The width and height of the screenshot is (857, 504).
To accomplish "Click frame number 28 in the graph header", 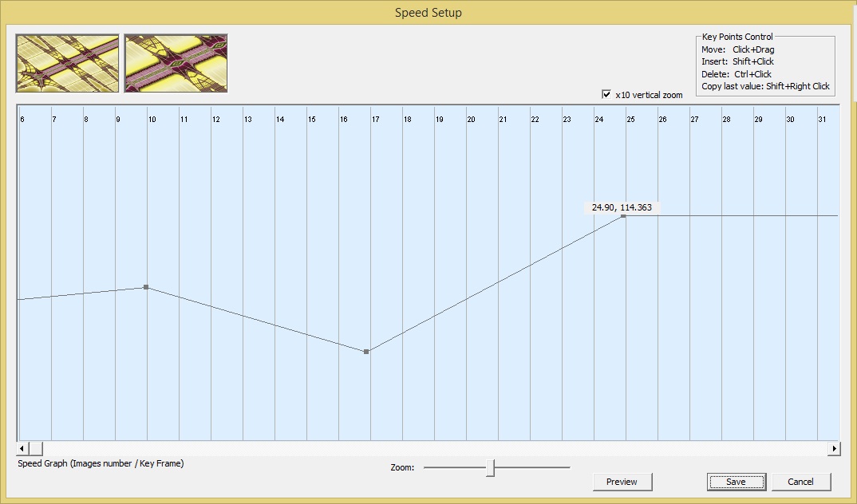I will coord(726,120).
